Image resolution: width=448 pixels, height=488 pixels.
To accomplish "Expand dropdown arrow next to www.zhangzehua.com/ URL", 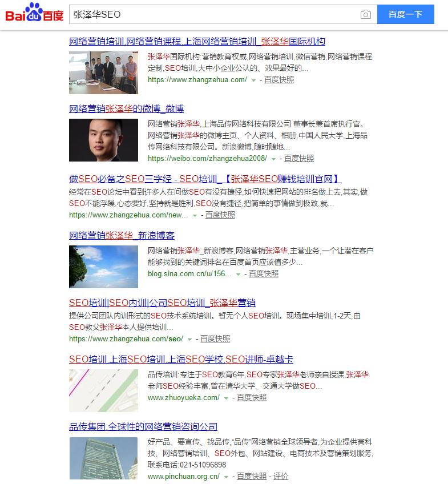I will (253, 80).
